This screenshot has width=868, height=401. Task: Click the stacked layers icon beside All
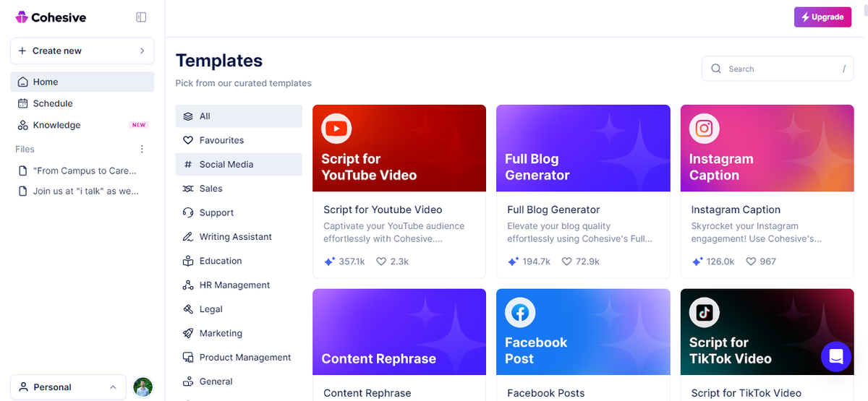(188, 116)
